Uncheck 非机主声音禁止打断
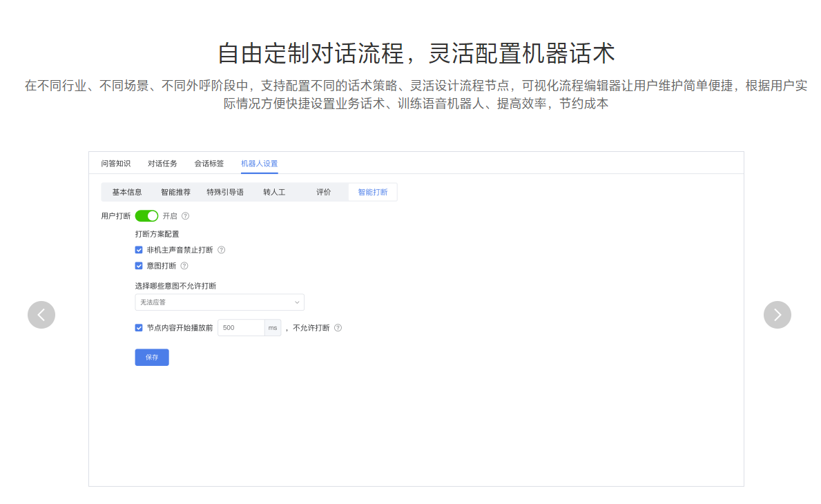821x504 pixels. pyautogui.click(x=139, y=249)
